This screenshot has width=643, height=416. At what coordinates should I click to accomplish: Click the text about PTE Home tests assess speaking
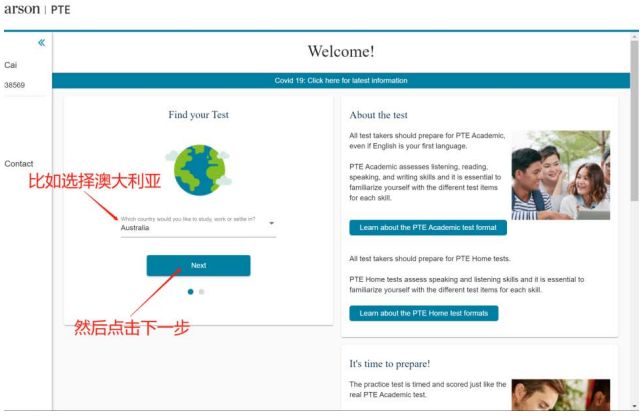pos(467,285)
